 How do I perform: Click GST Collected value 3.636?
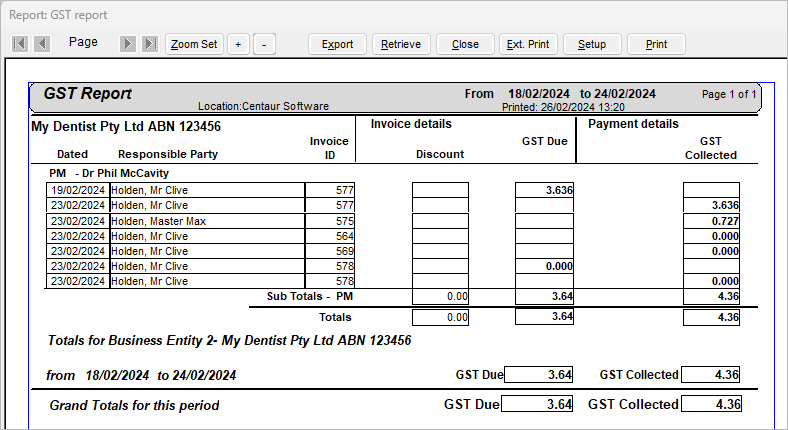point(711,205)
